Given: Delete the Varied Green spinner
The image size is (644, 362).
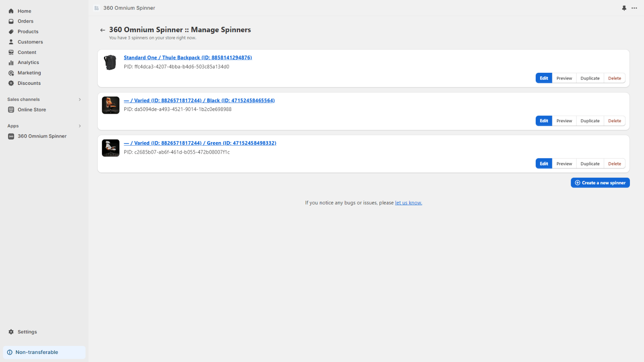Looking at the screenshot, I should pyautogui.click(x=615, y=164).
